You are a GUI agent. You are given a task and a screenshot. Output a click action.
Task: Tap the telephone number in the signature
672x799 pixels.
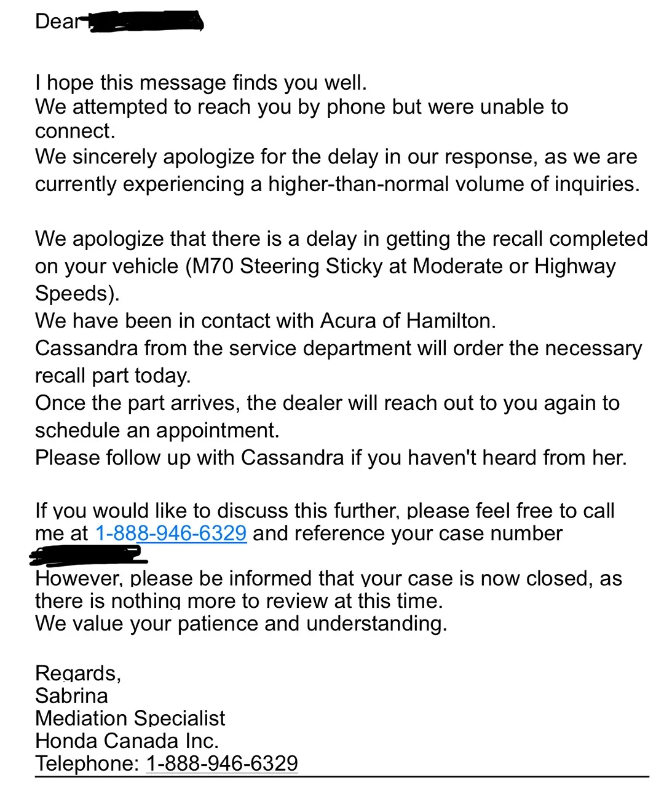click(222, 763)
